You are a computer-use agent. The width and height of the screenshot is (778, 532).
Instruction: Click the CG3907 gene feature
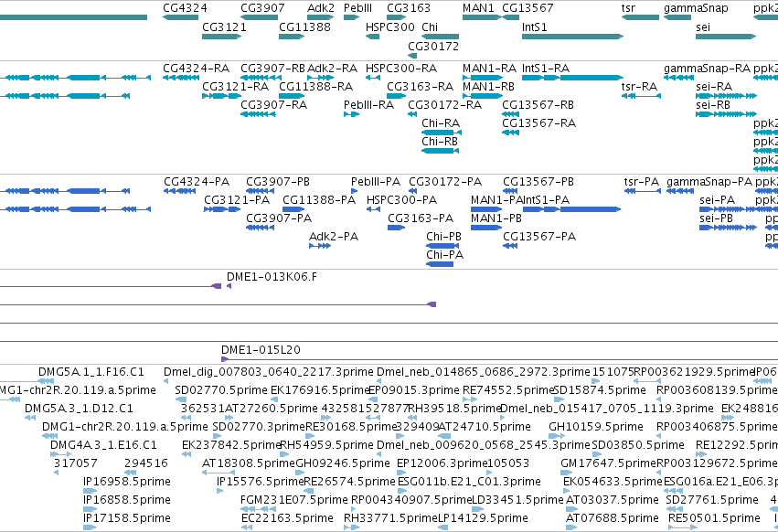pyautogui.click(x=260, y=17)
